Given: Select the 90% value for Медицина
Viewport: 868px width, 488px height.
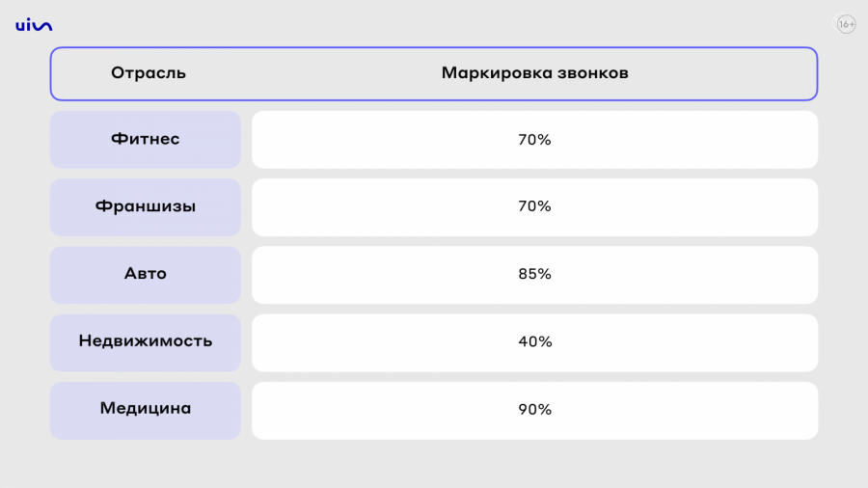Looking at the screenshot, I should (534, 410).
